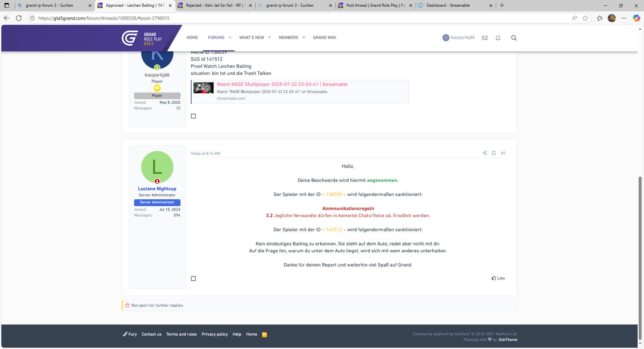Click the streamable.com domain text
Image resolution: width=644 pixels, height=349 pixels.
pyautogui.click(x=231, y=98)
